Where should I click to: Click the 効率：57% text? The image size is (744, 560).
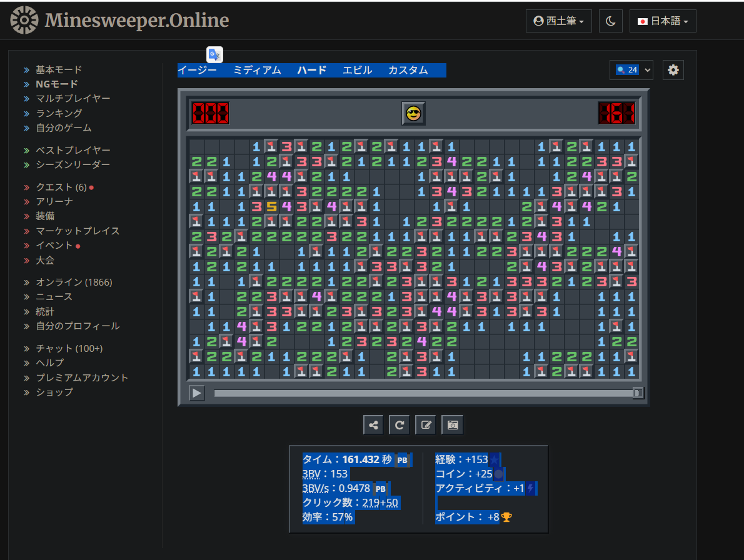click(x=328, y=517)
